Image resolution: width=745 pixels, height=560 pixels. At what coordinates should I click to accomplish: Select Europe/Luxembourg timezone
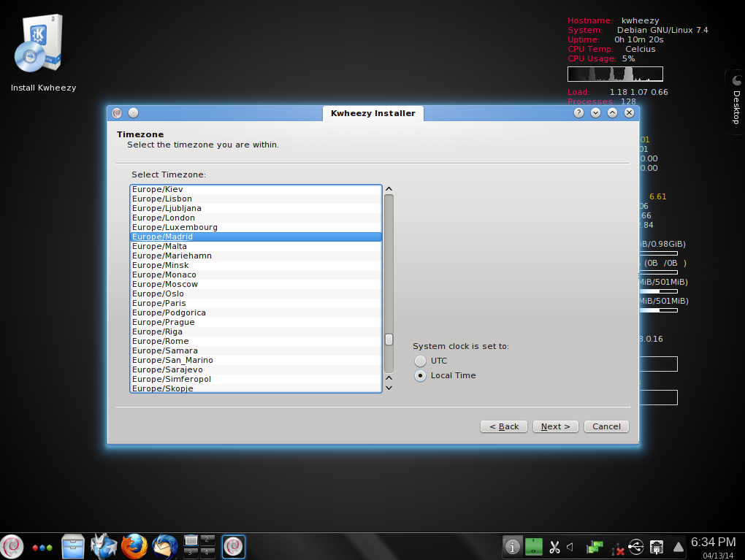(256, 227)
